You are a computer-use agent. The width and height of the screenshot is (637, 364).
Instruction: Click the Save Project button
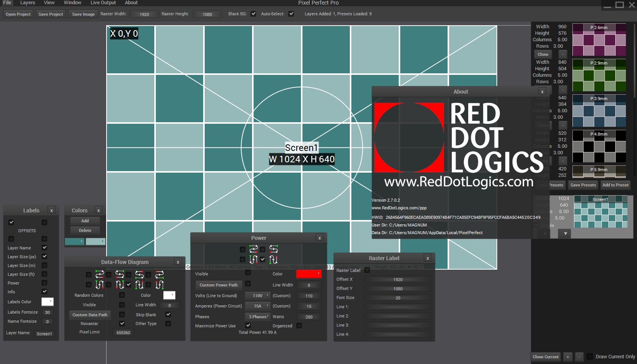click(51, 14)
